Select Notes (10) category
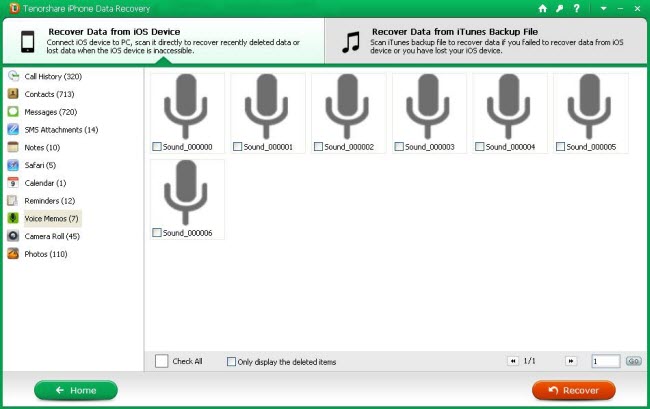Viewport: 650px width, 409px height. click(x=42, y=148)
